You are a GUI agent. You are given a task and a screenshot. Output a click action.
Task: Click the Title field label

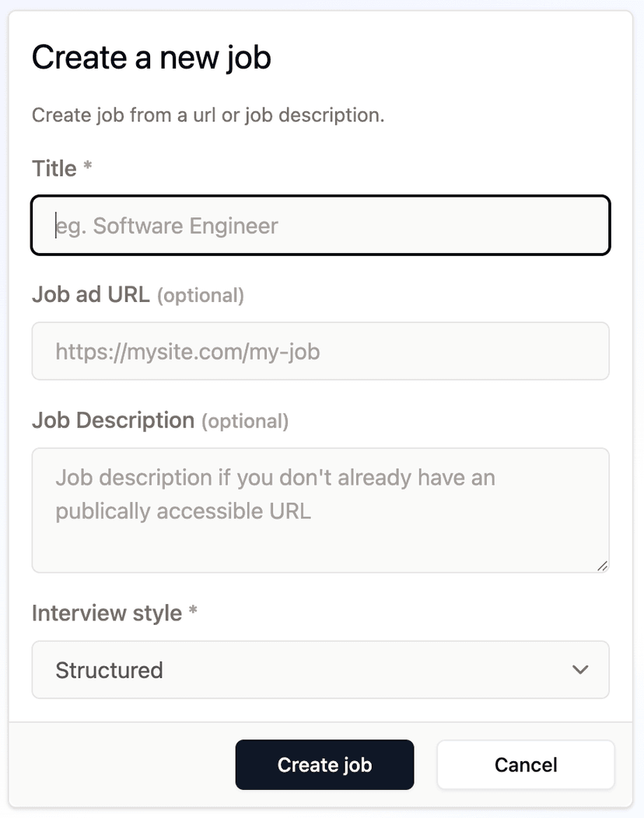51,168
